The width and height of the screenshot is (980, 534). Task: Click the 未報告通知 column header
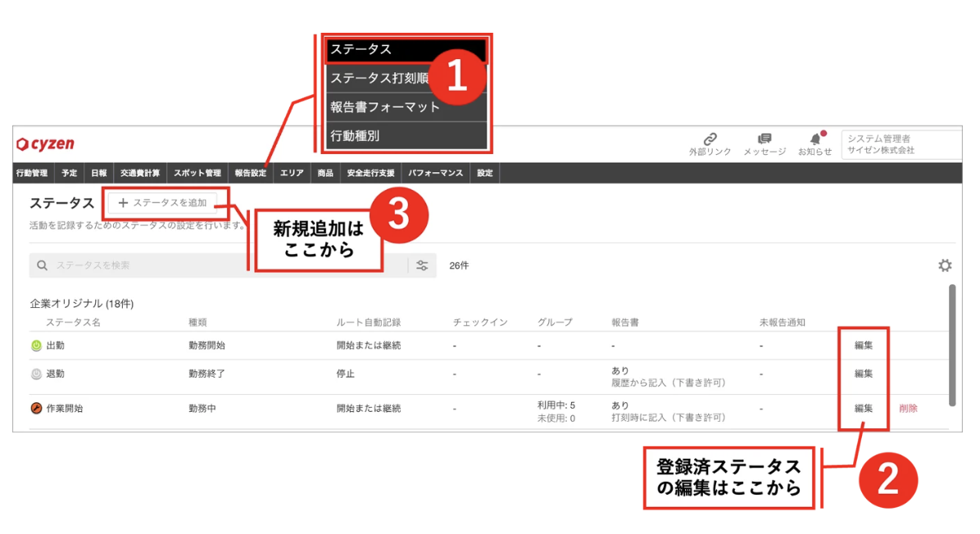point(782,322)
